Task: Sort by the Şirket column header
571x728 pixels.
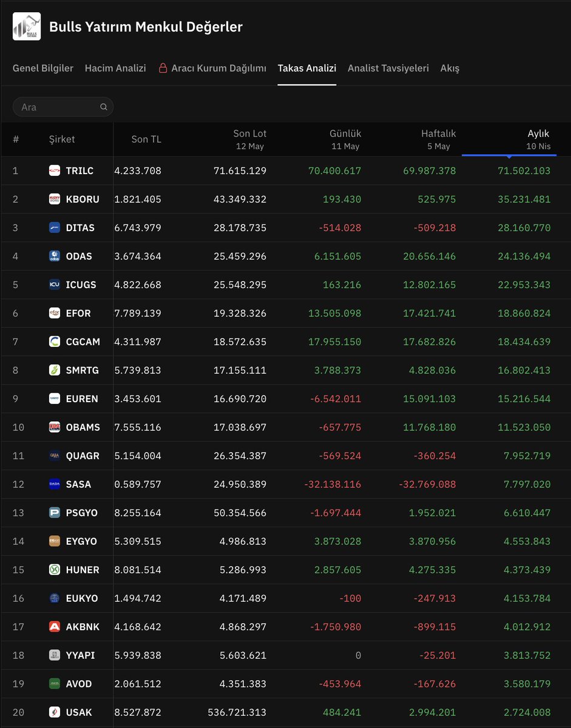Action: coord(62,139)
